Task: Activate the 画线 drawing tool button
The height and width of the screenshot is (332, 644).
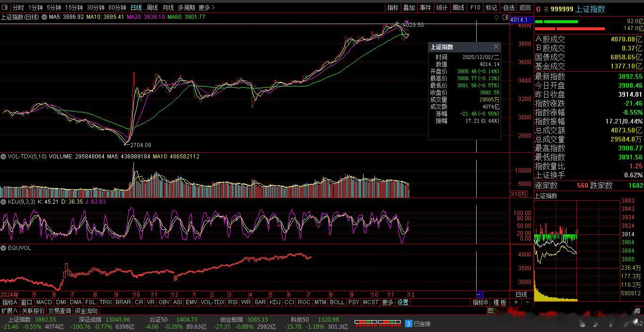Action: pyautogui.click(x=458, y=8)
